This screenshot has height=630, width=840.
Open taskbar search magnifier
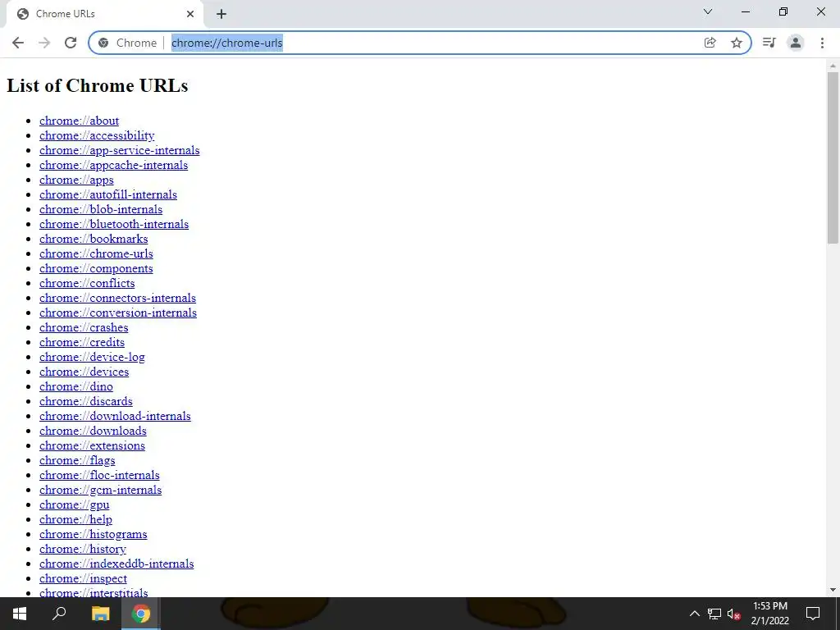pyautogui.click(x=59, y=614)
